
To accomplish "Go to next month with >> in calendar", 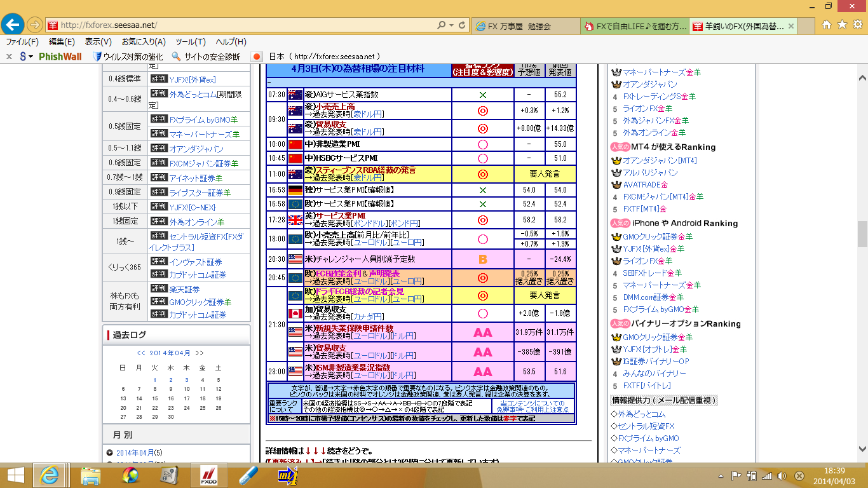I will (x=199, y=353).
